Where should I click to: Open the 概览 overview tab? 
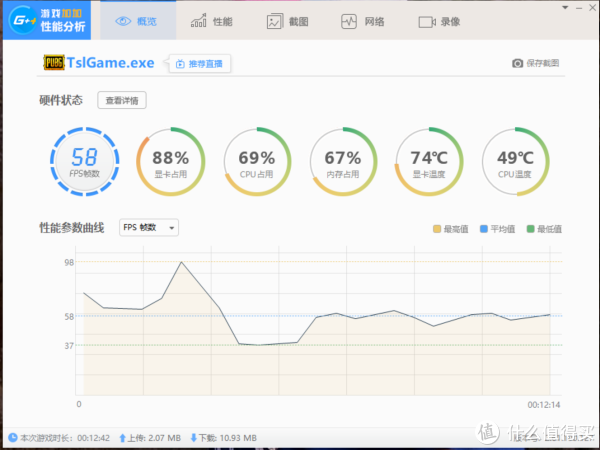click(x=138, y=21)
